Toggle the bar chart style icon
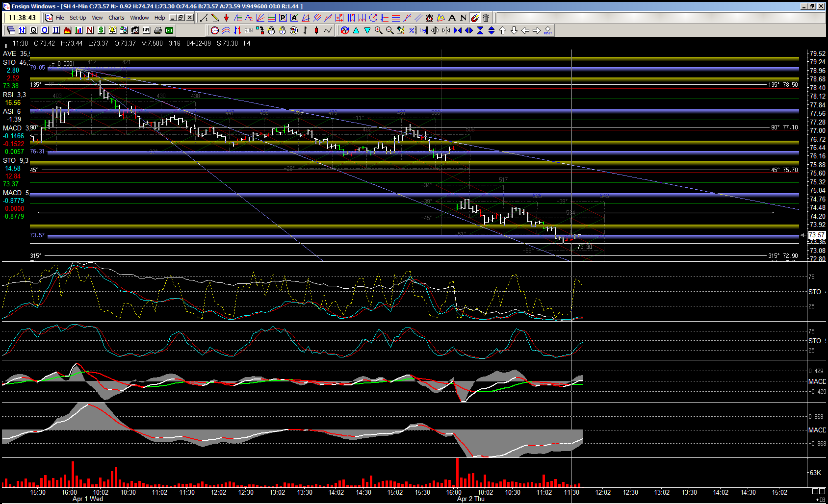This screenshot has width=828, height=504. (x=305, y=30)
